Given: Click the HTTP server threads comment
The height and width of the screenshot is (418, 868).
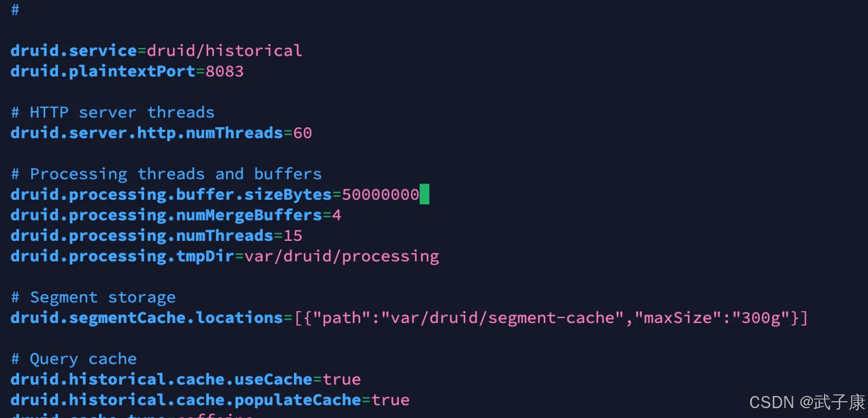Looking at the screenshot, I should (x=112, y=112).
